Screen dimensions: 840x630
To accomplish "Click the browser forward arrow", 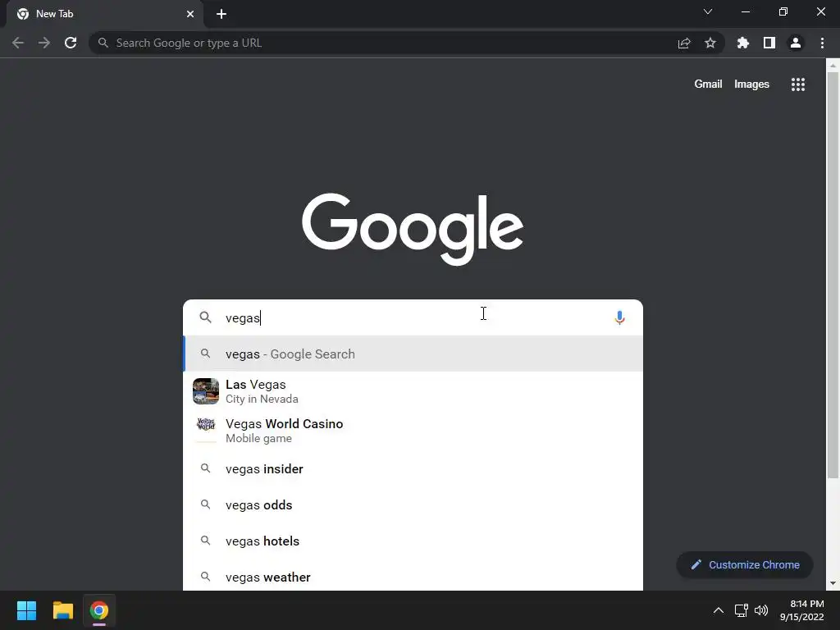I will 44,43.
